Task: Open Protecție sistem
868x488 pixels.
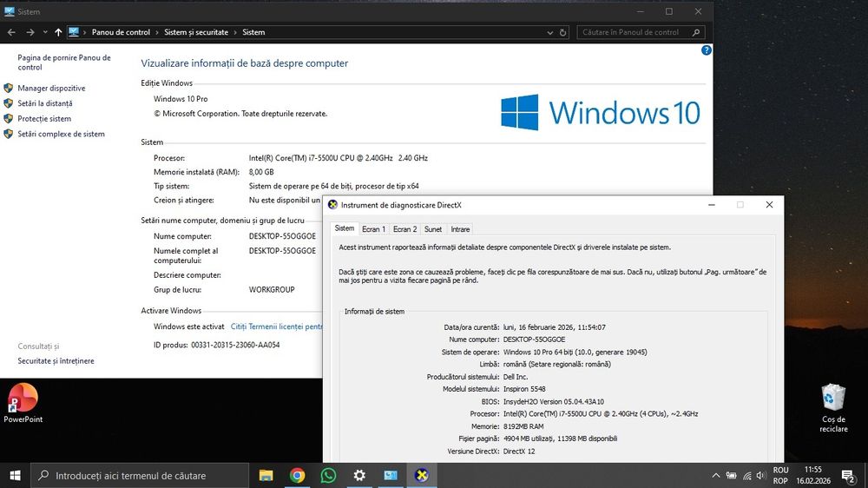Action: 44,119
